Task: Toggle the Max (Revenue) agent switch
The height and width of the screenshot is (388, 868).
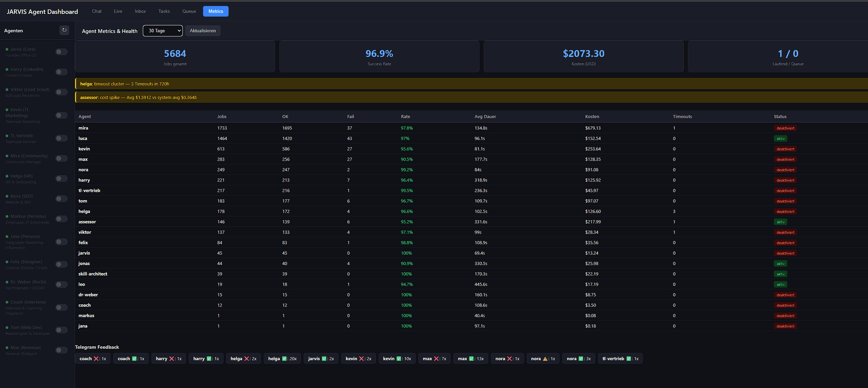Action: [62, 350]
